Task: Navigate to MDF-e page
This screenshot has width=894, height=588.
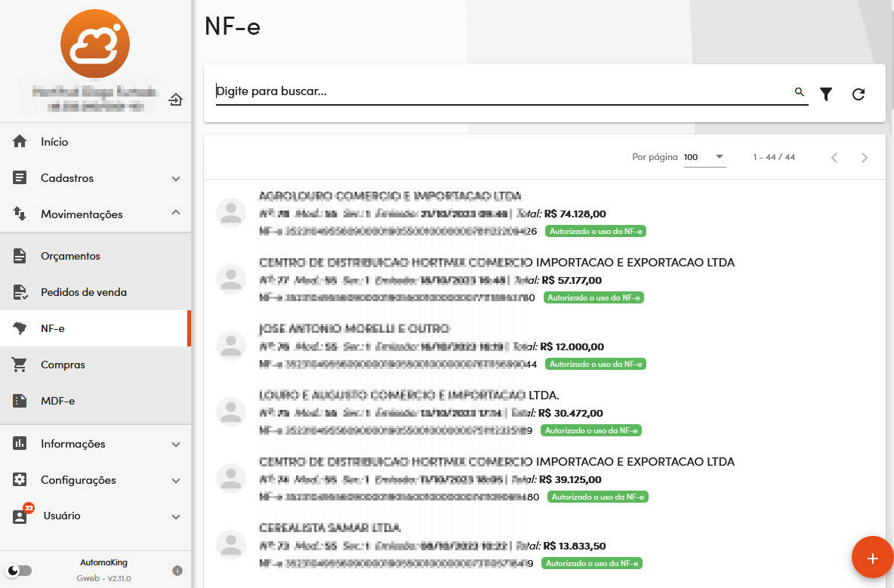Action: [57, 401]
